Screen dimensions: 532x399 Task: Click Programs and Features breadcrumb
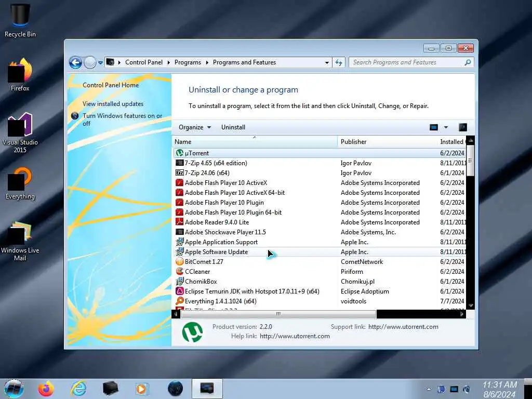point(244,62)
